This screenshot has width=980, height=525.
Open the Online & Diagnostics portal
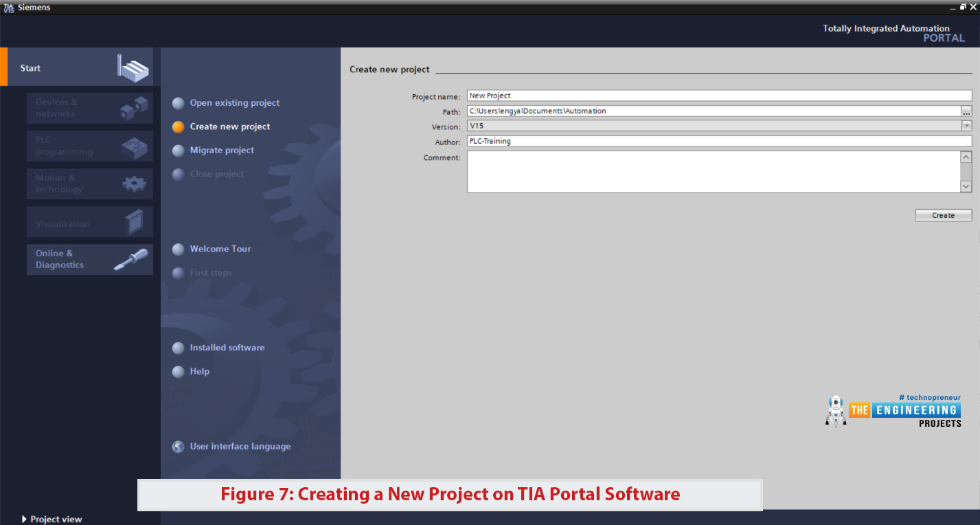tap(90, 259)
